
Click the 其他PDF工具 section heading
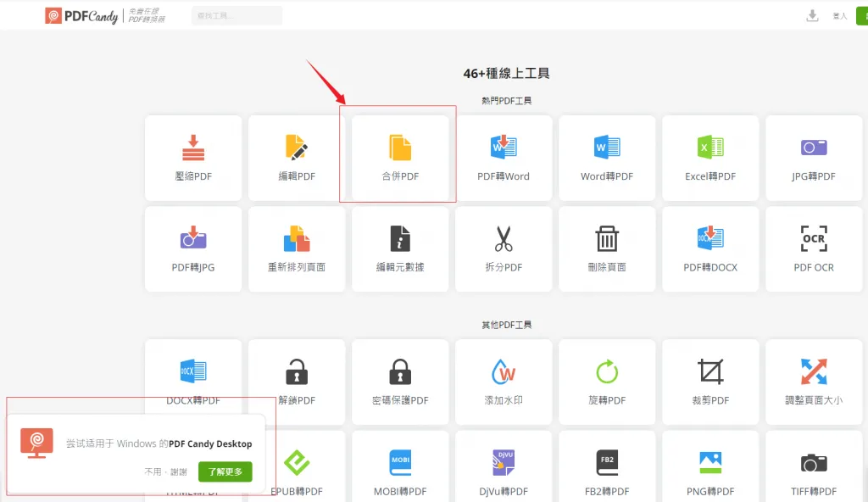click(x=507, y=325)
